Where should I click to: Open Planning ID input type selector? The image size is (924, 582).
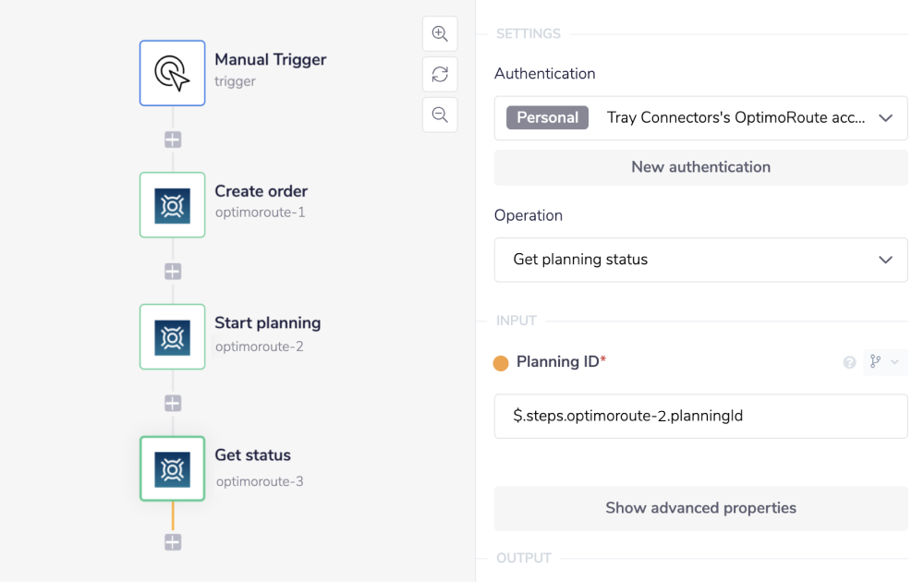pyautogui.click(x=884, y=362)
